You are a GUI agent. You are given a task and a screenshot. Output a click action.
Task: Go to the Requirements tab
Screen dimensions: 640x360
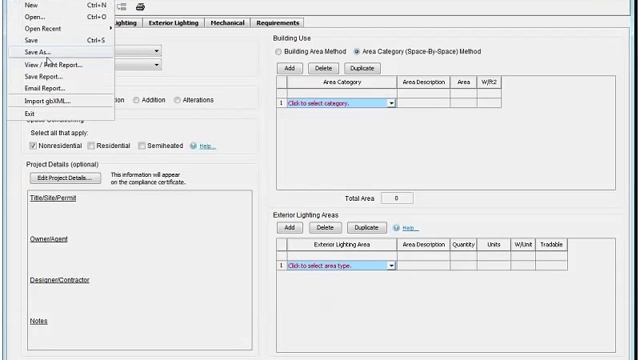tap(278, 23)
